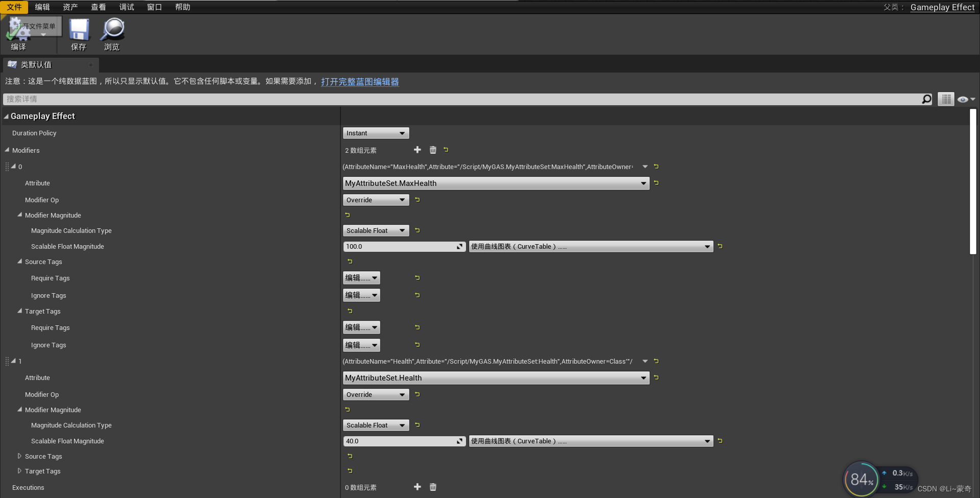Screen dimensions: 980x498
Task: Reset Scalable Float Magnitude 40.0 to default
Action: (720, 441)
